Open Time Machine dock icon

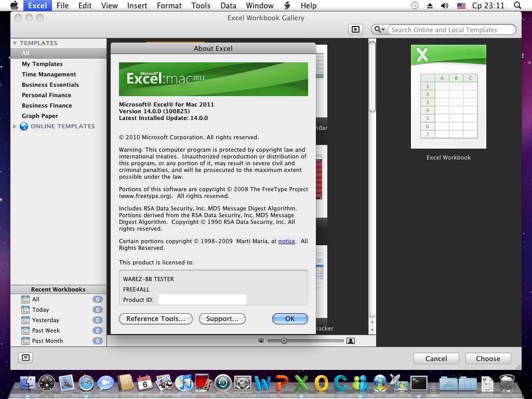[x=223, y=383]
